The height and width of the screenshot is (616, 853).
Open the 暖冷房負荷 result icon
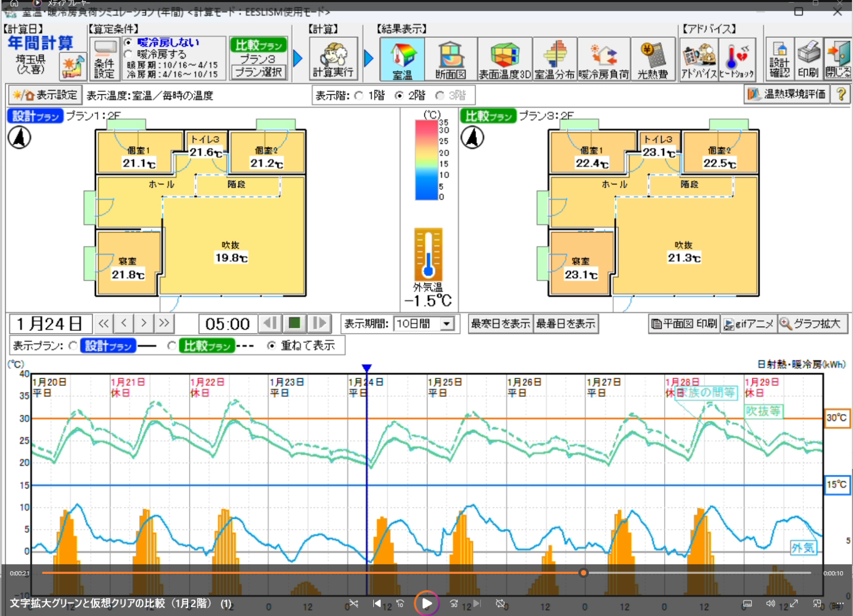click(603, 59)
